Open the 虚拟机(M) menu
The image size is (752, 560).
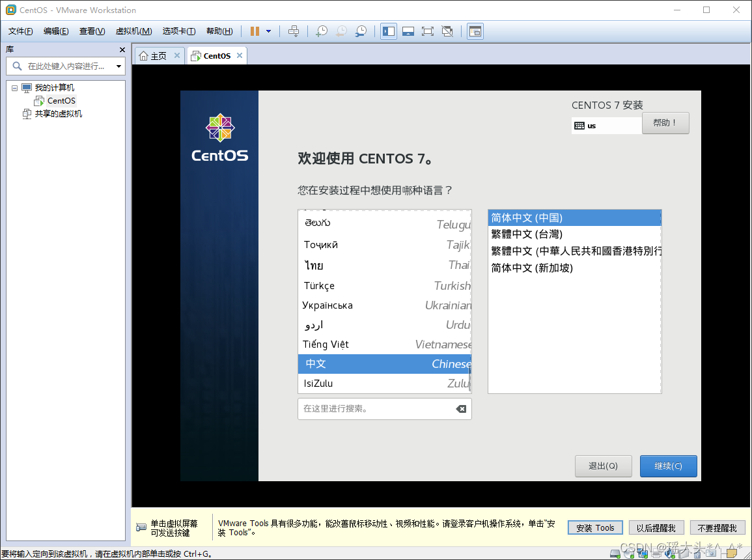(133, 31)
